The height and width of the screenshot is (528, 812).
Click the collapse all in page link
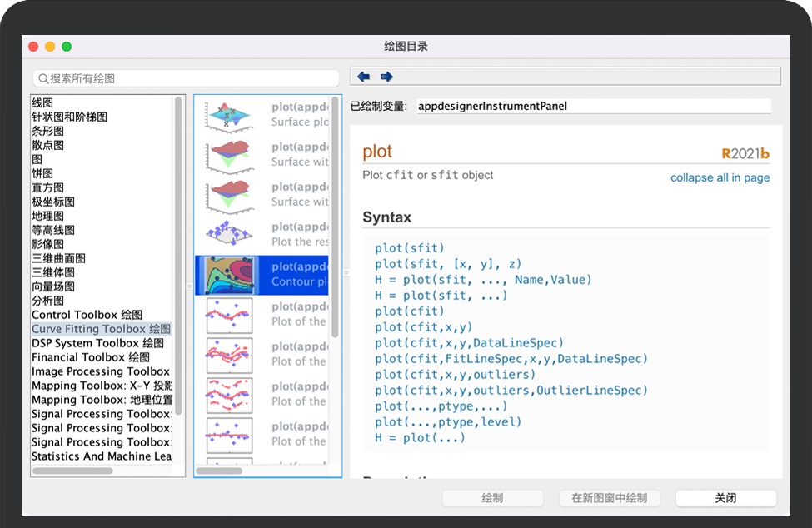tap(720, 177)
